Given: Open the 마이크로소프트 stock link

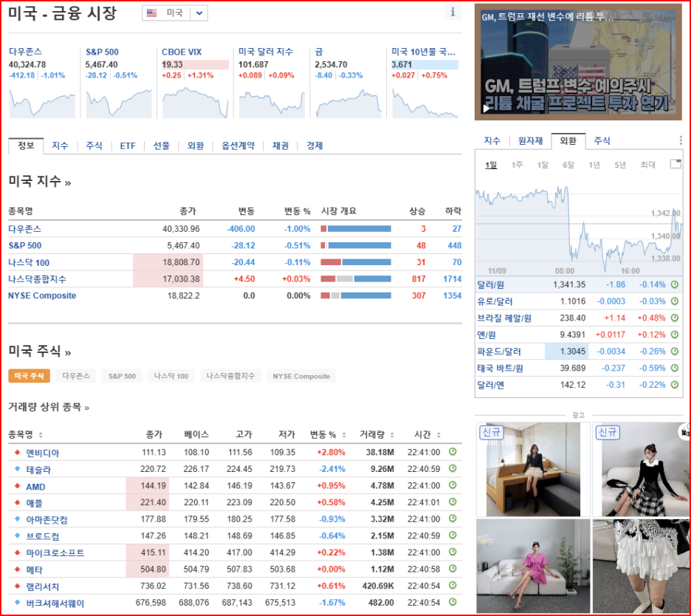Looking at the screenshot, I should (55, 552).
